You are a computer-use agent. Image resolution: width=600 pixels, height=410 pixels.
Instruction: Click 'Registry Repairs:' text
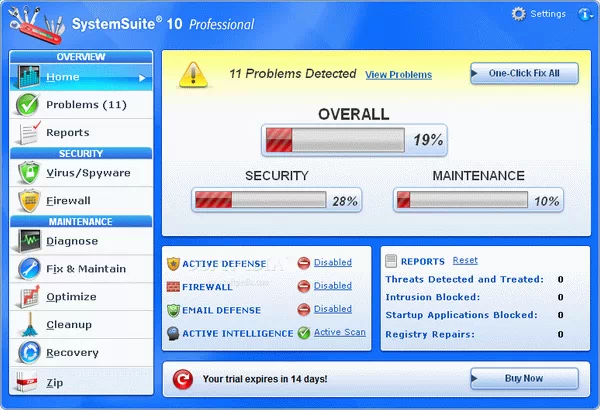(430, 334)
